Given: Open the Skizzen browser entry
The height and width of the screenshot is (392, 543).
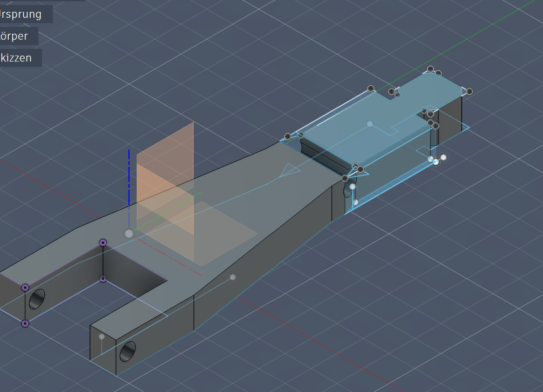Looking at the screenshot, I should 16,58.
